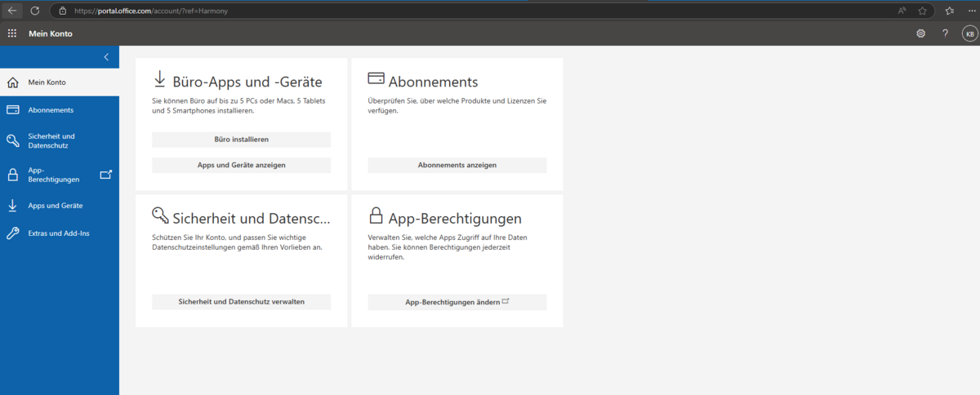The height and width of the screenshot is (395, 980).
Task: Click external link icon beside App-Berechtigungen
Action: click(105, 175)
